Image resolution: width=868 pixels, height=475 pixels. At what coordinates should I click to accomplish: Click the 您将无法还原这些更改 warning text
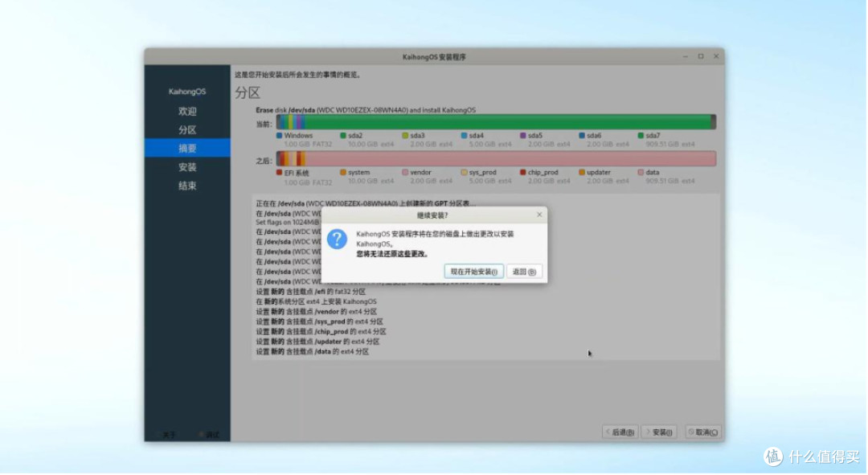pos(392,254)
